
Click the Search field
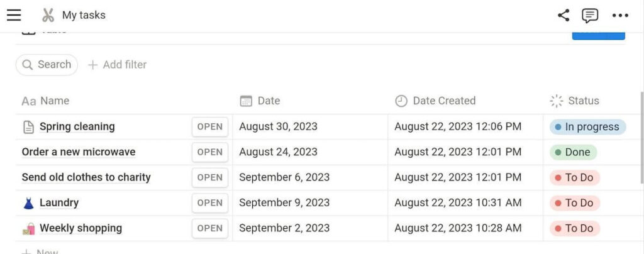click(x=47, y=65)
